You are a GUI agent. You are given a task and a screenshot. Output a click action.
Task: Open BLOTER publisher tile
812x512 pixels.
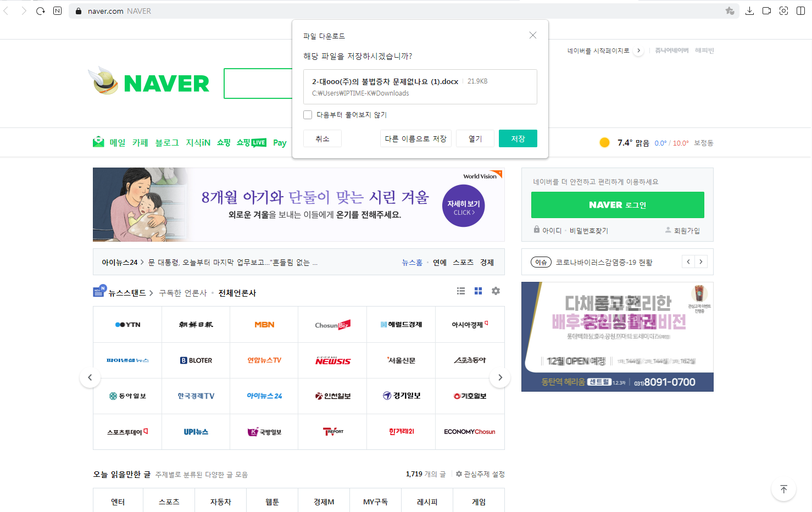(196, 360)
